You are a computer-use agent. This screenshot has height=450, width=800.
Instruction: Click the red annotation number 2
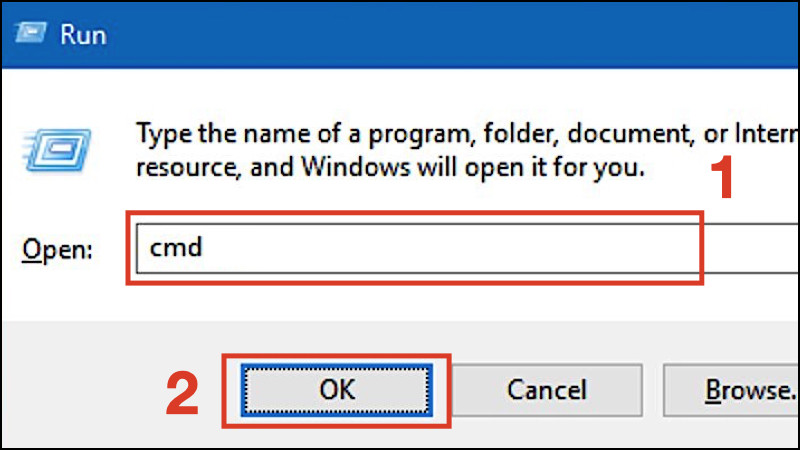(182, 393)
